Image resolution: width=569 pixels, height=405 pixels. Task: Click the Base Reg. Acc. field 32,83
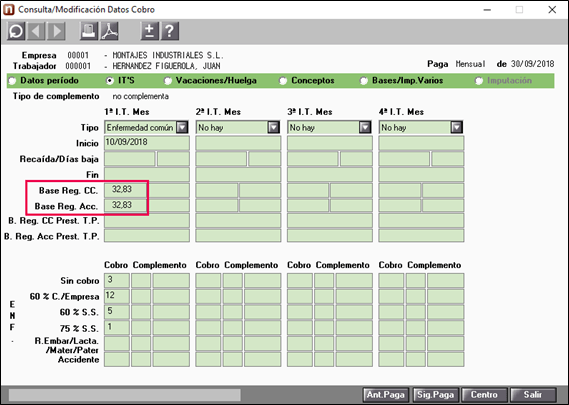pos(126,205)
